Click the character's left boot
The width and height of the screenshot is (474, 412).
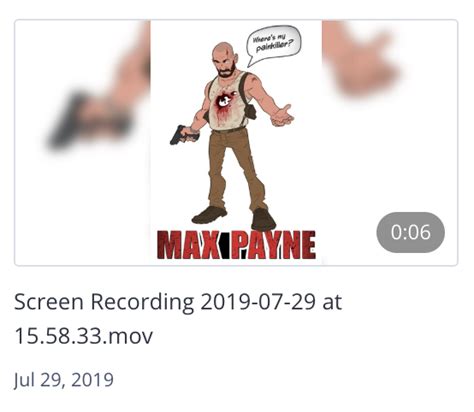coord(263,219)
